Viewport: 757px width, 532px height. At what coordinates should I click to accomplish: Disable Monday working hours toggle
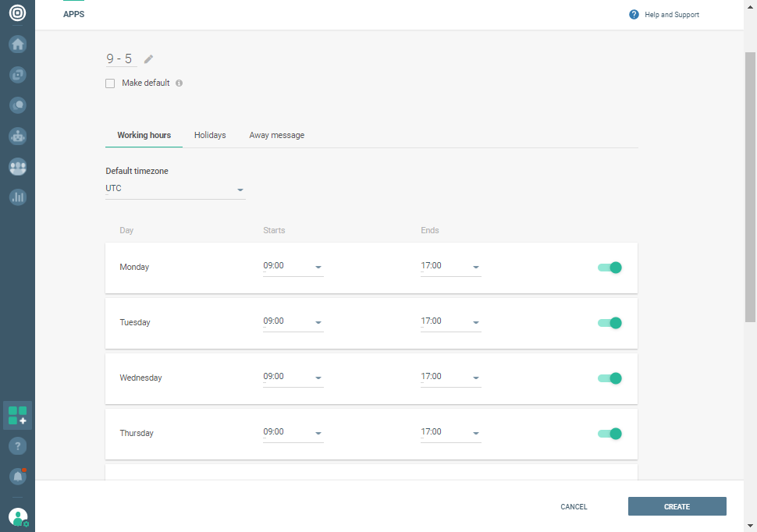(x=610, y=268)
